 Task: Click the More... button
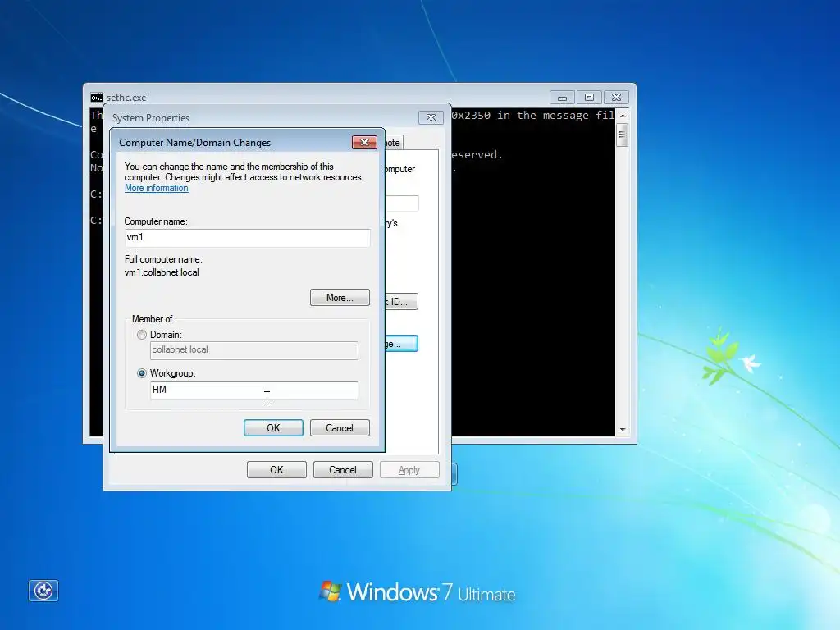click(x=340, y=298)
